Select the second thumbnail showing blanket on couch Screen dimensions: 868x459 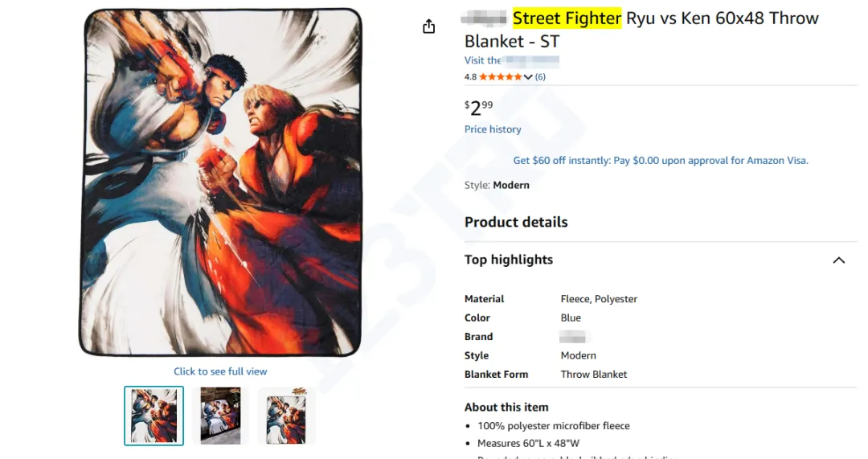click(x=220, y=416)
